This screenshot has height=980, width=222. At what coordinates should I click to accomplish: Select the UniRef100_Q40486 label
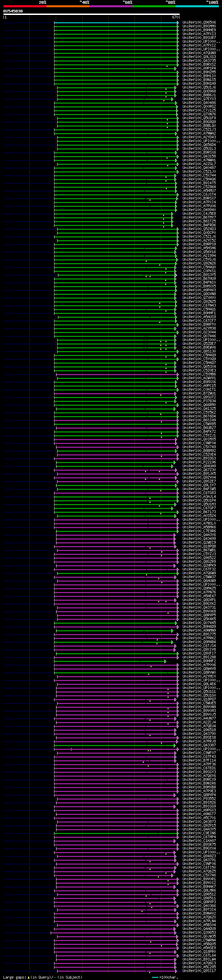[x=199, y=103]
